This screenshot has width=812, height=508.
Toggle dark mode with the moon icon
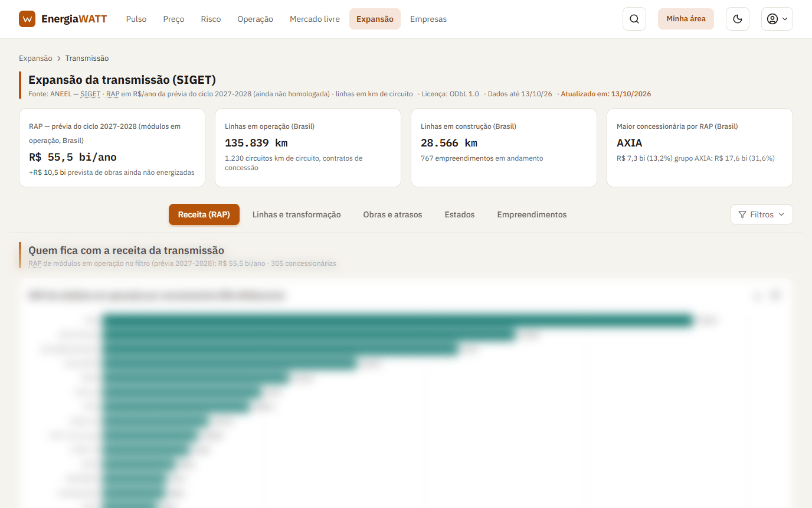[x=737, y=19]
